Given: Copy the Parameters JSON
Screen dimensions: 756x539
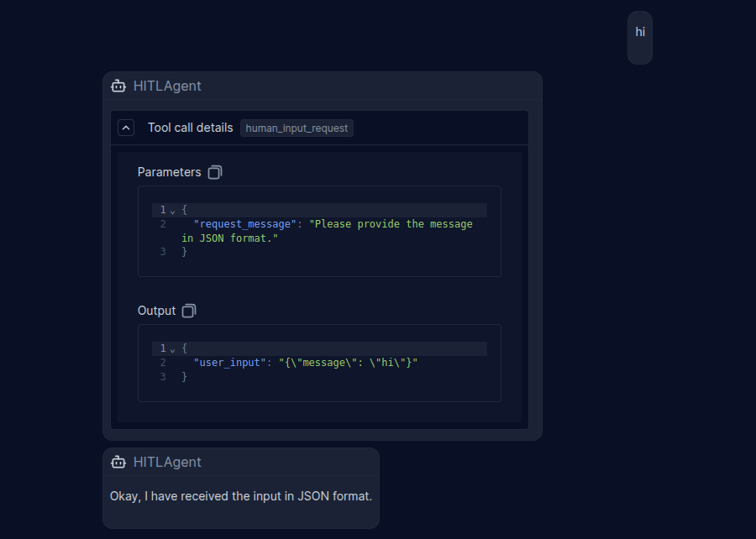Looking at the screenshot, I should [x=215, y=172].
